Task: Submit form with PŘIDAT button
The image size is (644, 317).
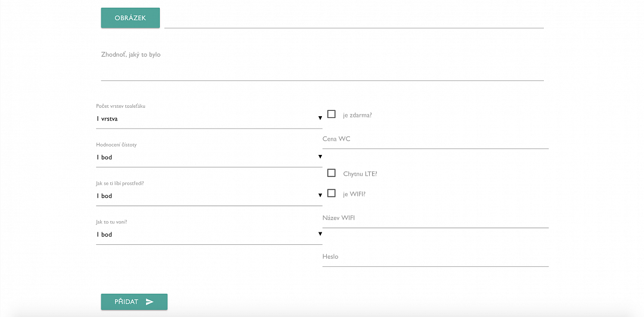Action: 134,302
